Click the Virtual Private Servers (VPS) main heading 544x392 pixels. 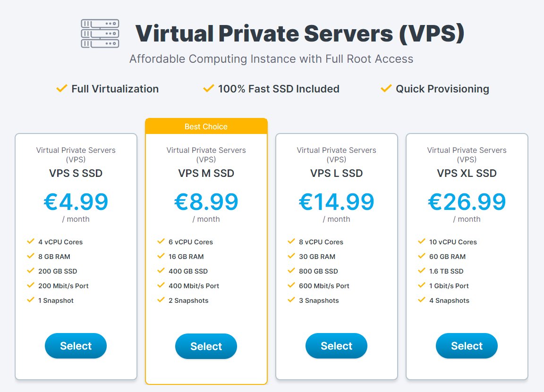300,33
